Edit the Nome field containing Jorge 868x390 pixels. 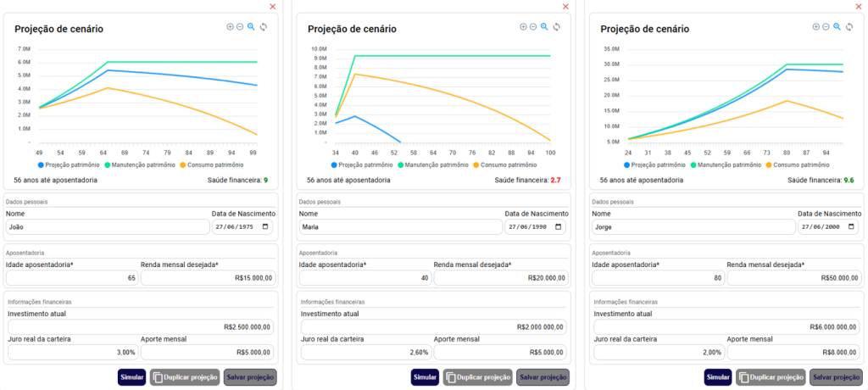(x=693, y=226)
